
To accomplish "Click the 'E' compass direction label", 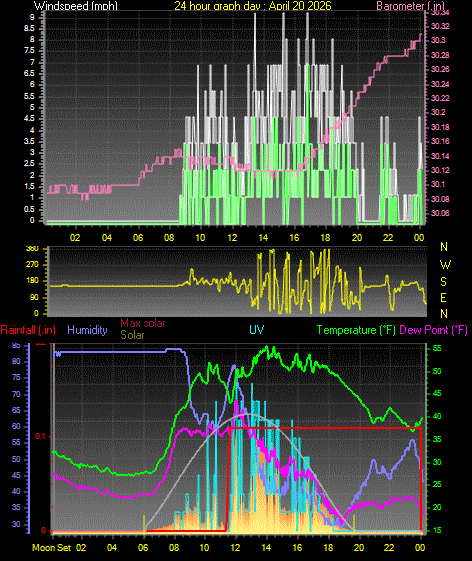I will pos(443,298).
